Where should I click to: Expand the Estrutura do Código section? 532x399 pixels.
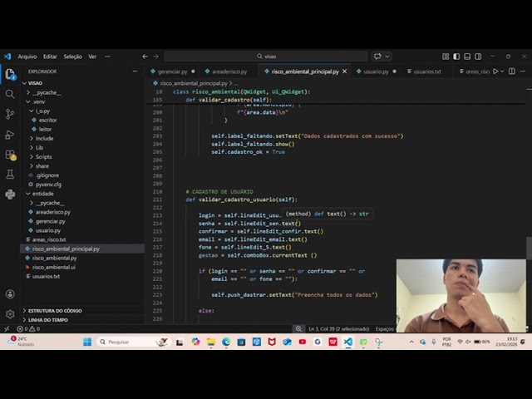click(x=55, y=311)
